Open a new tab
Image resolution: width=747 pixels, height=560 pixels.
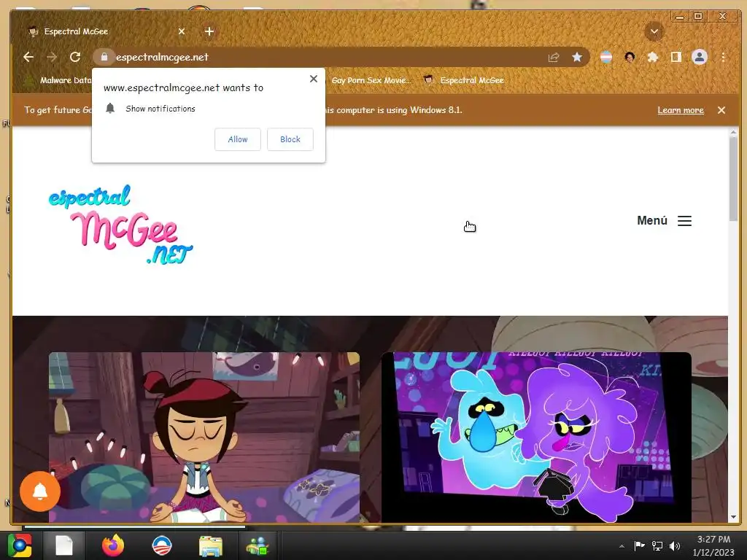click(x=209, y=31)
